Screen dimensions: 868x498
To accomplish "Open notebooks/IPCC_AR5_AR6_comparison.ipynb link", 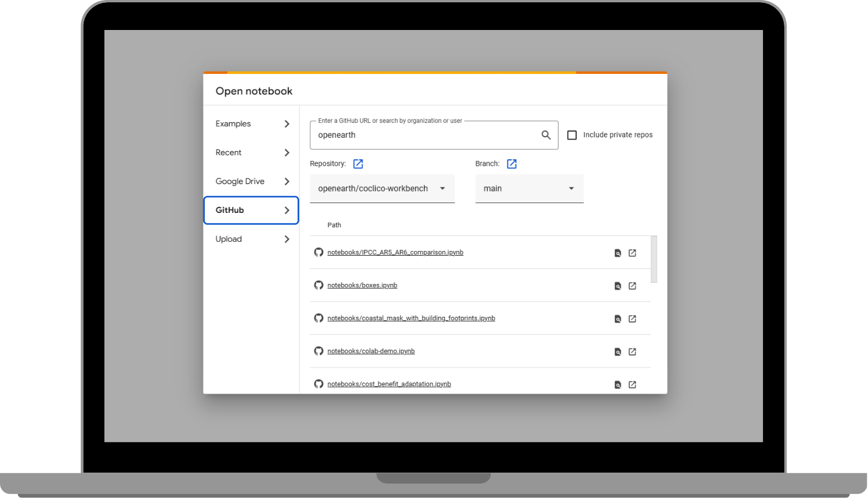I will point(395,252).
